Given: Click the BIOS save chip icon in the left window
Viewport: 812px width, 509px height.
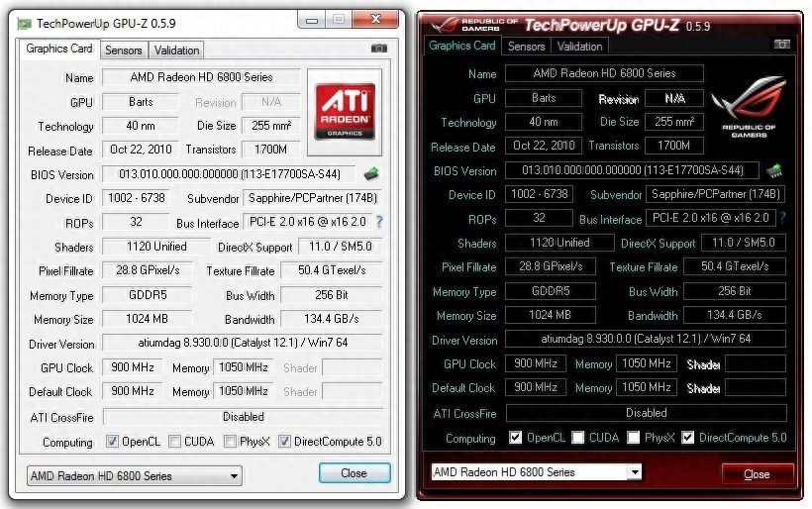Looking at the screenshot, I should pos(371,174).
